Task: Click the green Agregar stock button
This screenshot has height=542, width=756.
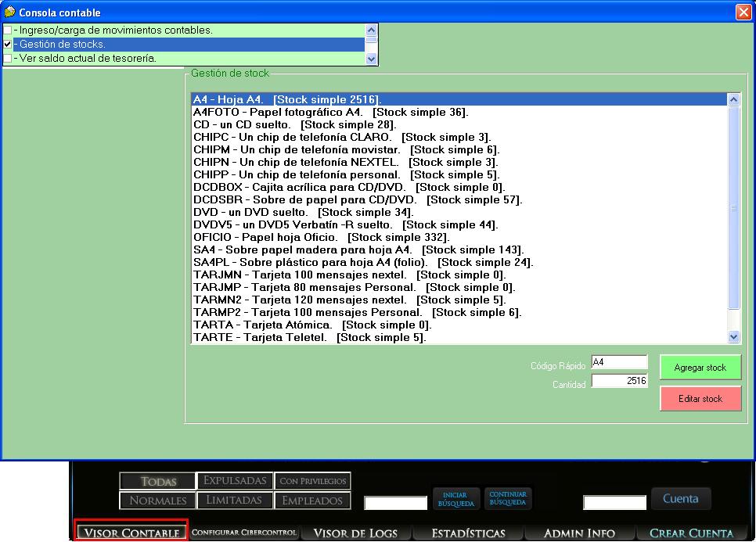Action: (700, 368)
